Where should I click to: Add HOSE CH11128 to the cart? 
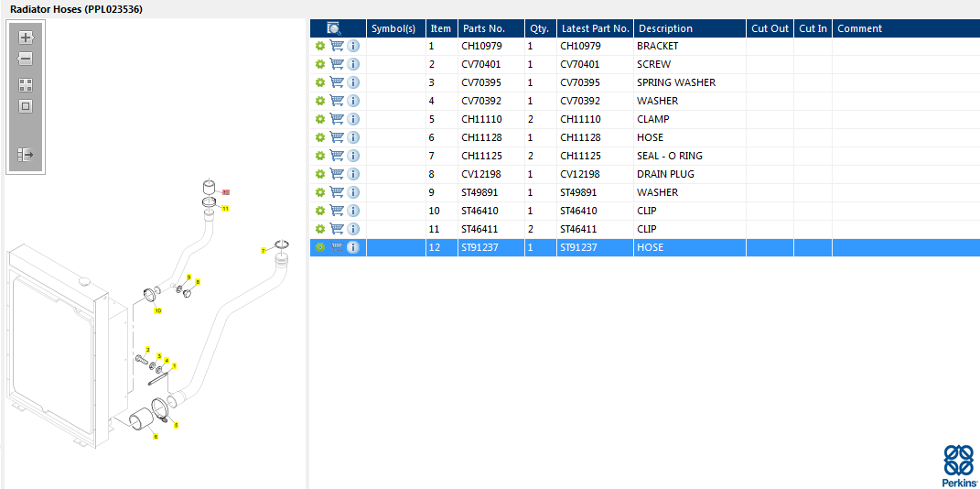tap(337, 137)
